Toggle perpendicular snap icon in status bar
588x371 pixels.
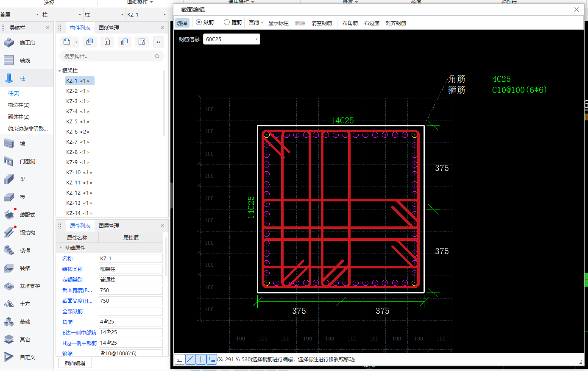(201, 359)
